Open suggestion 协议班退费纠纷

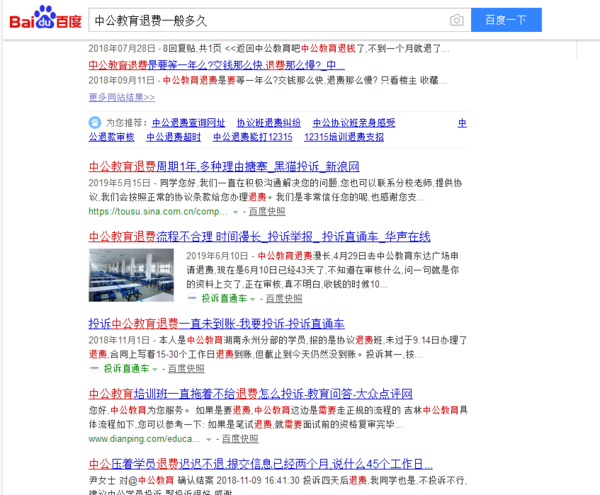pos(269,123)
